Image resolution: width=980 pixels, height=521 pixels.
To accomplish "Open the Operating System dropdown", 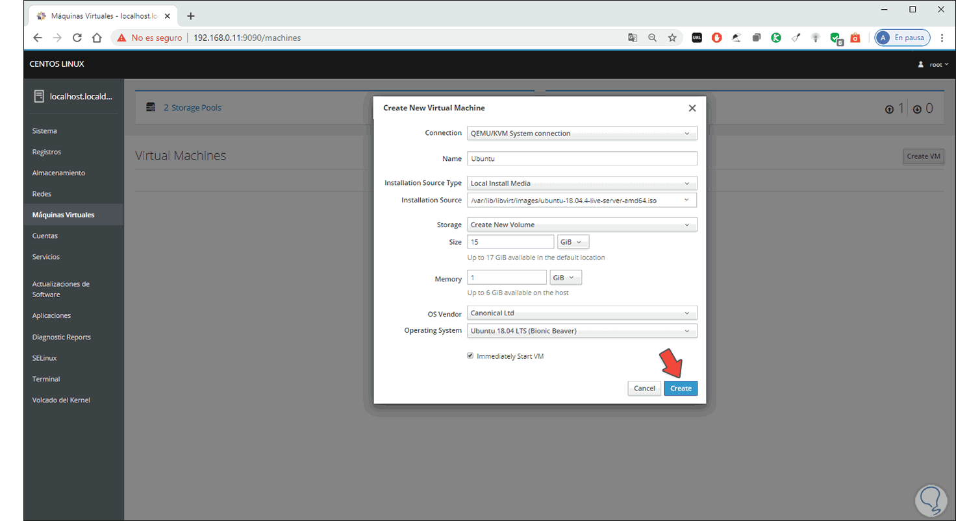I will pos(582,331).
